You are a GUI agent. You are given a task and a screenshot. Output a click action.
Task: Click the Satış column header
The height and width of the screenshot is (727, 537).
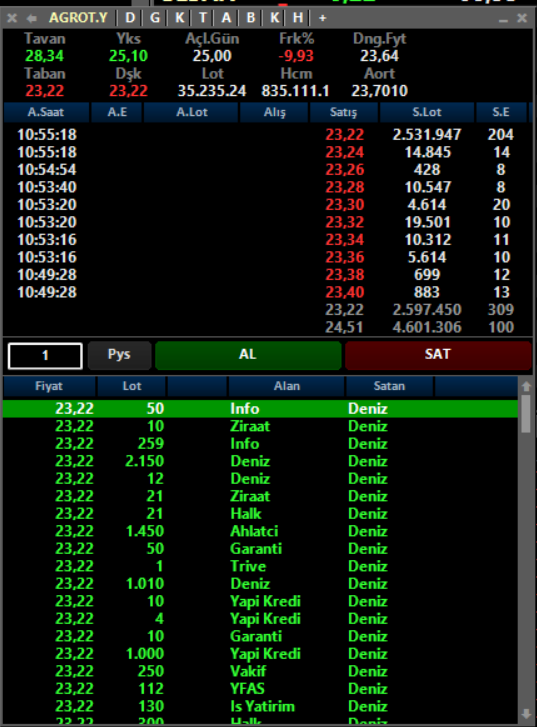[x=344, y=112]
